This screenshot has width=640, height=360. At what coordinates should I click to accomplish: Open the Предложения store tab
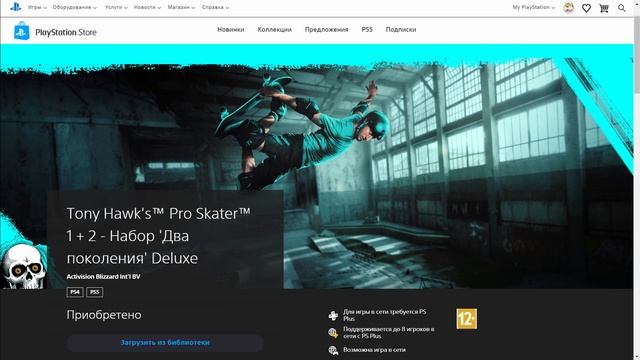(x=327, y=29)
